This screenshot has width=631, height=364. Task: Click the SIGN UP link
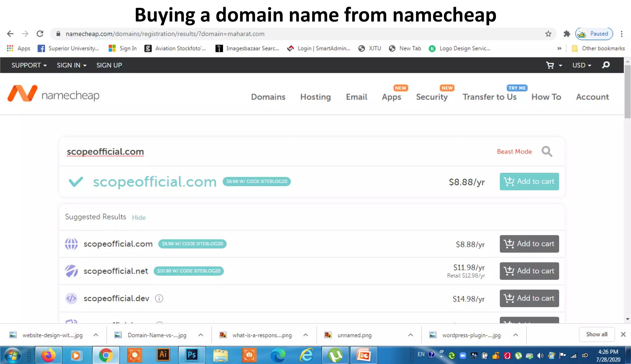pyautogui.click(x=109, y=65)
